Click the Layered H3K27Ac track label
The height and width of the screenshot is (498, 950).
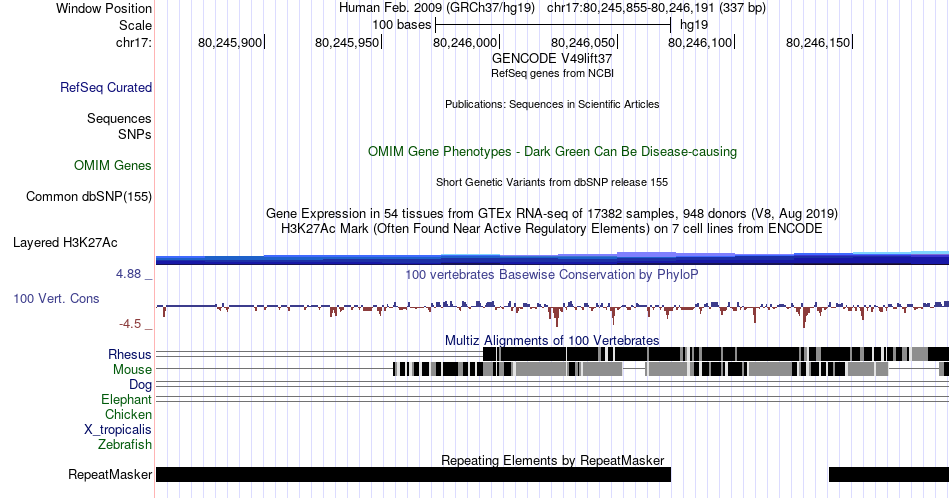[x=65, y=242]
